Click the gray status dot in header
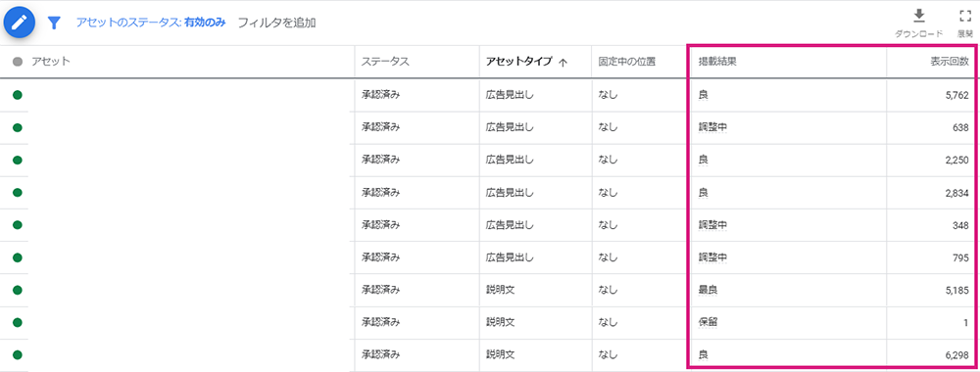The height and width of the screenshot is (372, 980). (18, 62)
